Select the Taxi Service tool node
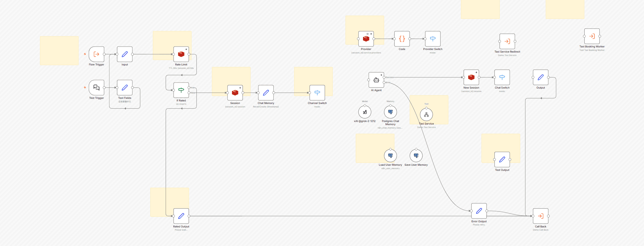 [x=426, y=115]
